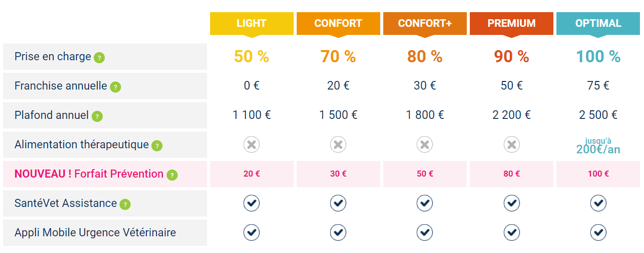644x253 pixels.
Task: Click the NOUVEAU ! Forfait Prévention label
Action: (89, 174)
